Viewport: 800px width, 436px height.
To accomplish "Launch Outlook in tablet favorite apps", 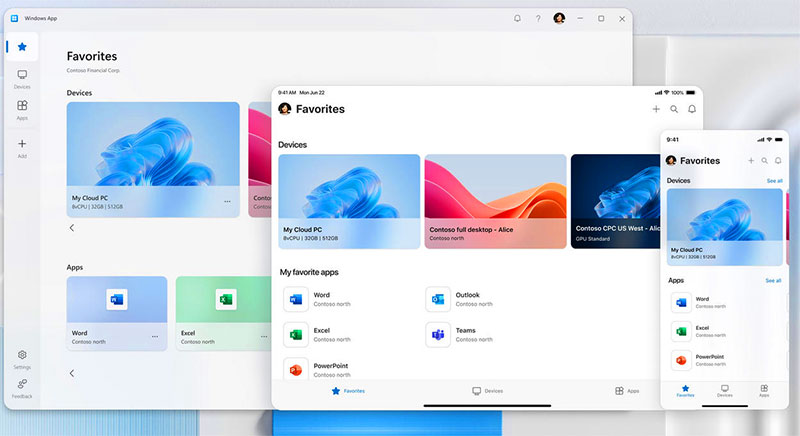I will coord(459,299).
